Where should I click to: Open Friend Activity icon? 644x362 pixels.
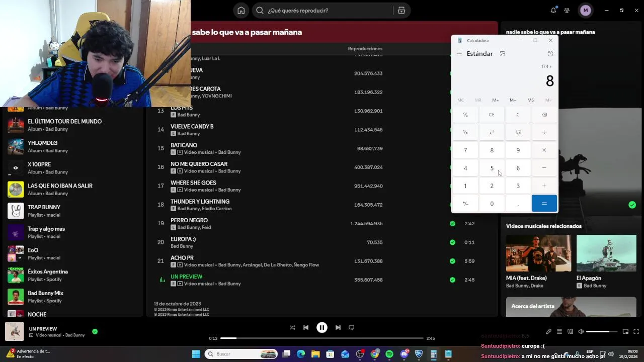pos(567,11)
